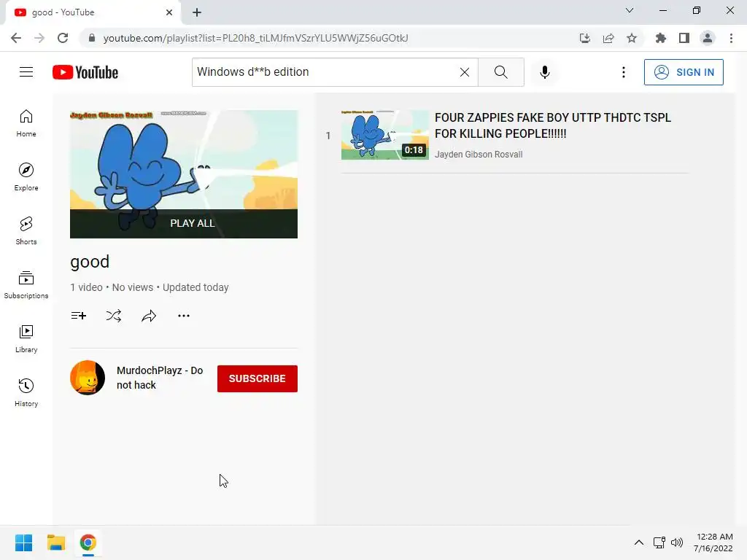The image size is (747, 560).
Task: Clear the search box text
Action: point(465,72)
